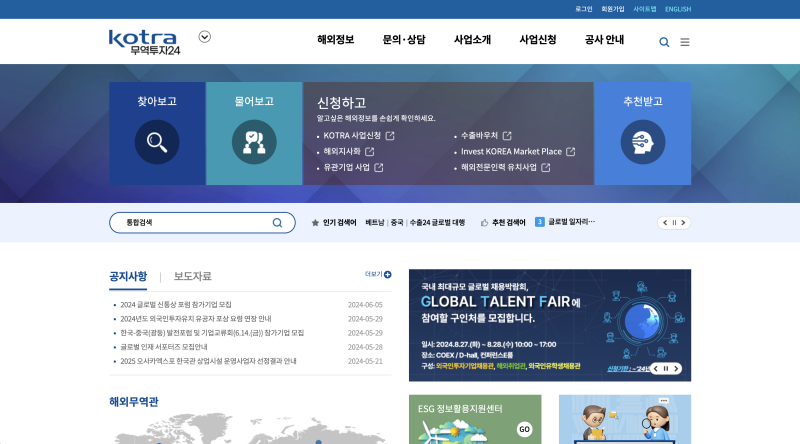Image resolution: width=800 pixels, height=444 pixels.
Task: Click search icon inside 통합검색 box
Action: [x=277, y=223]
